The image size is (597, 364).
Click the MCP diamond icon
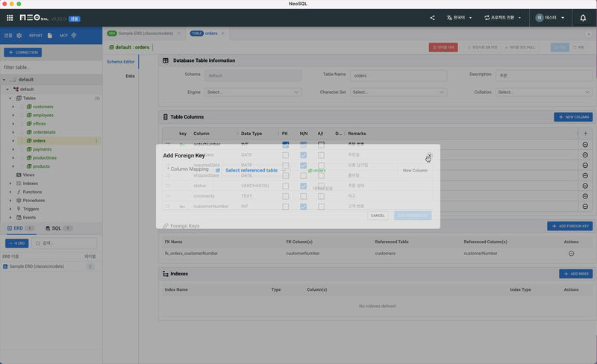point(73,35)
